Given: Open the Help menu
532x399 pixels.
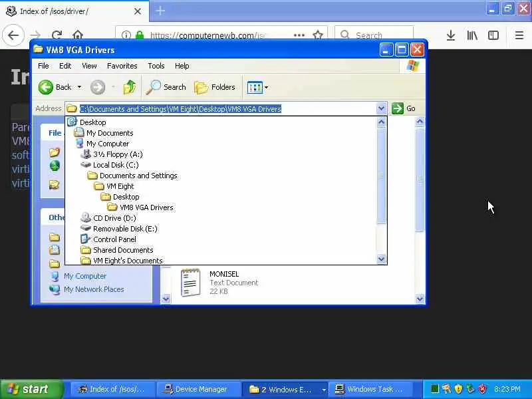Looking at the screenshot, I should [x=182, y=66].
